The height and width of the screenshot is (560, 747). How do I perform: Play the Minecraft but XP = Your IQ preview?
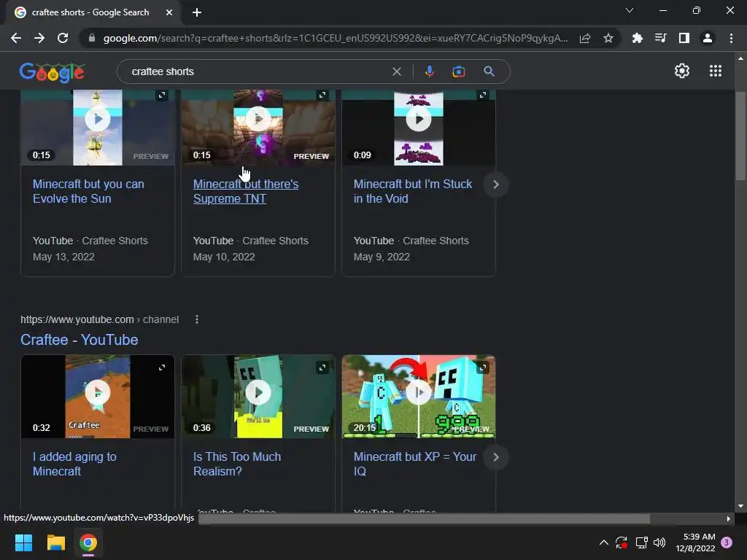coord(419,392)
